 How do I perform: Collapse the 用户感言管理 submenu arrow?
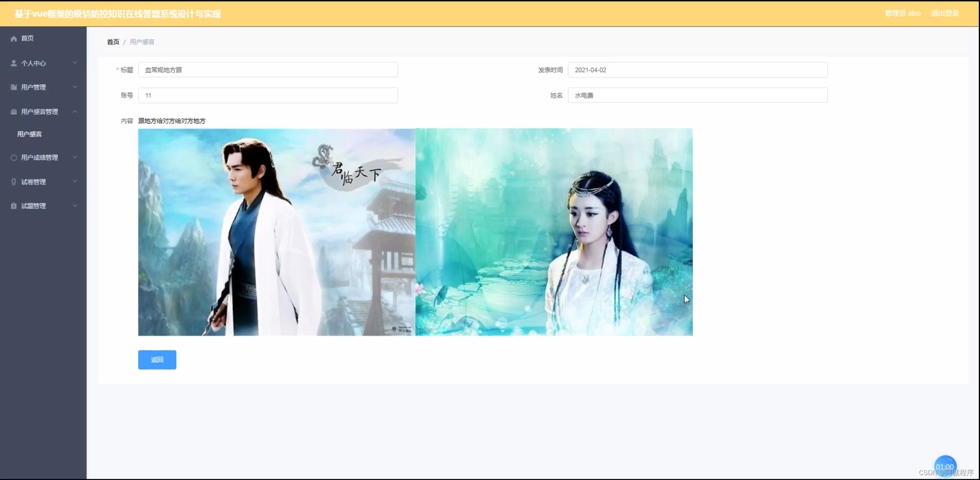pos(75,111)
